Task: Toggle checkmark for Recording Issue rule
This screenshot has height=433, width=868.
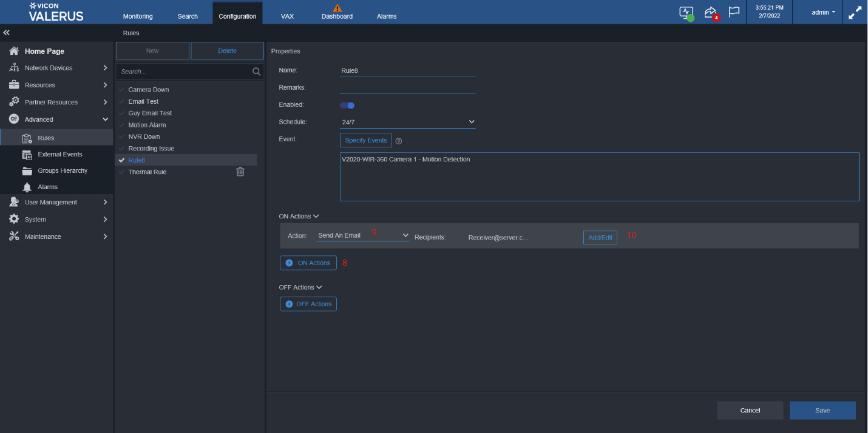Action: click(122, 149)
